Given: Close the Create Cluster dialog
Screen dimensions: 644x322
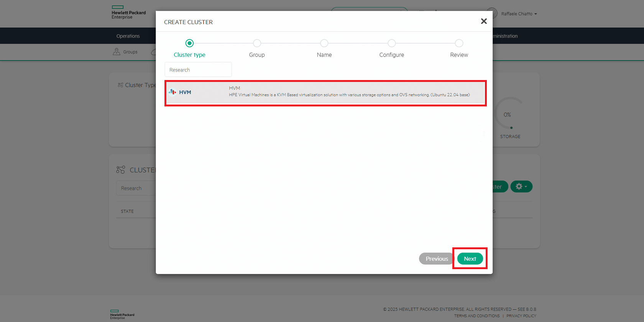Looking at the screenshot, I should (484, 21).
